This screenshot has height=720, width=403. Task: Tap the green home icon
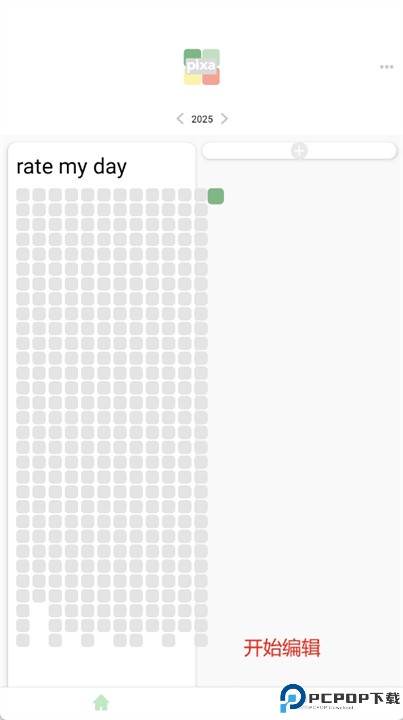point(101,702)
